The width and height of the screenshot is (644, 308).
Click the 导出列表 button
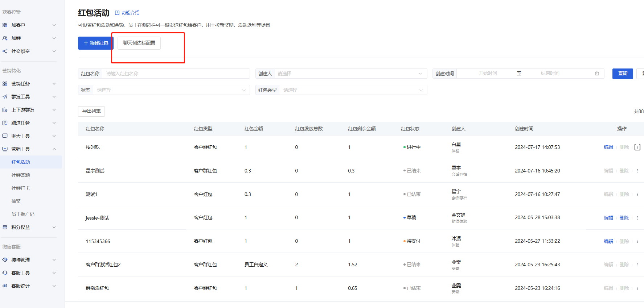(91, 111)
